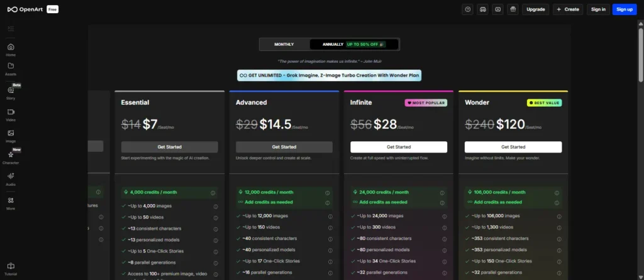Image resolution: width=644 pixels, height=280 pixels.
Task: Open the Discord community icon
Action: coord(482,9)
